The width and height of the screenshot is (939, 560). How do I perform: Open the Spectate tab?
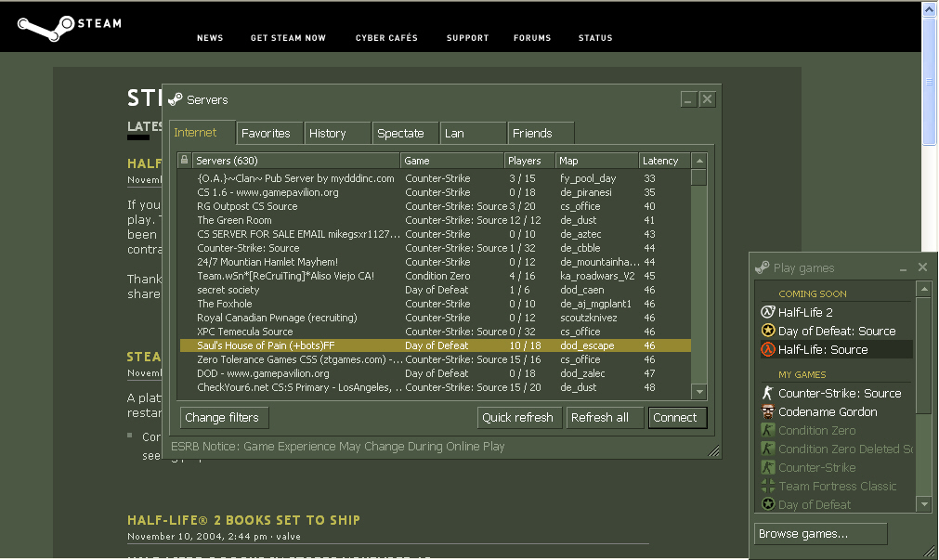[400, 134]
